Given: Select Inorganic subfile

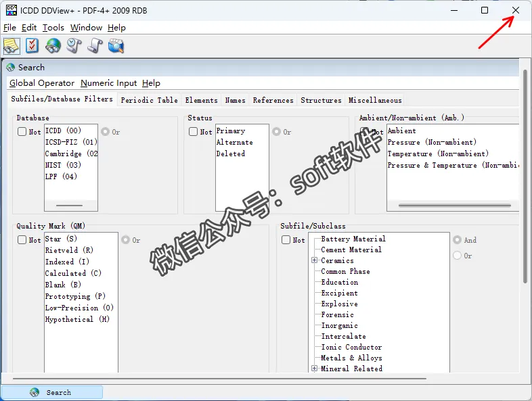Looking at the screenshot, I should [x=339, y=325].
